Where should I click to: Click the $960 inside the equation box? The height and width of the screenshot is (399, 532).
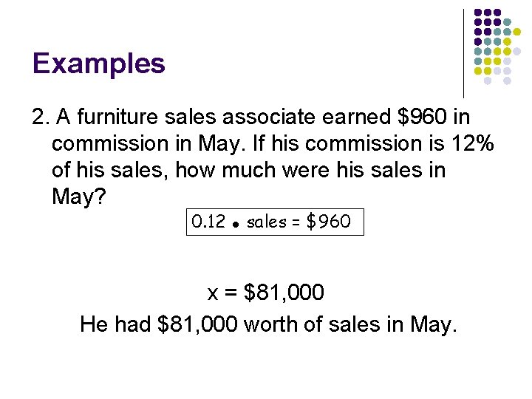click(x=328, y=222)
